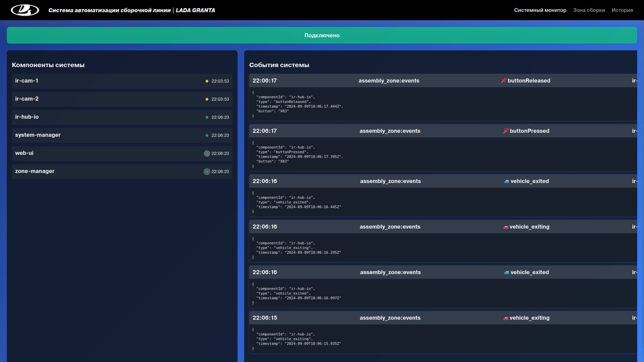Click the status indicator for web-ui
The image size is (644, 362).
tap(207, 153)
